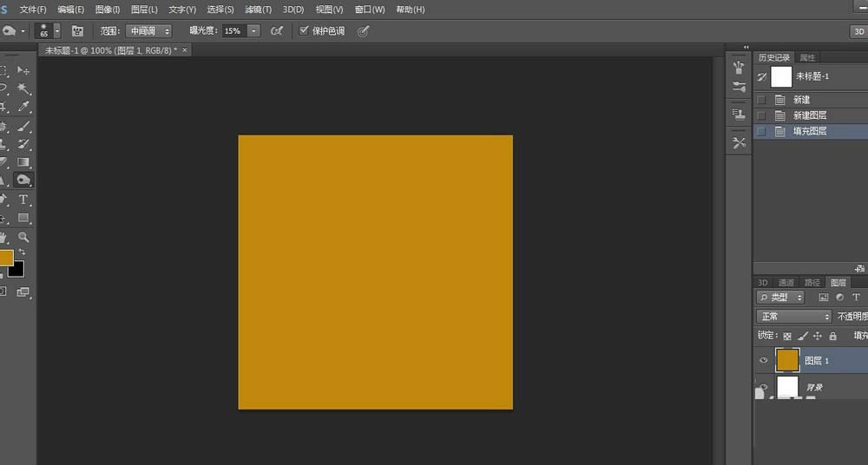Expand the 曝光度 slider arrow next to 15%
Image resolution: width=868 pixels, height=465 pixels.
pos(253,30)
